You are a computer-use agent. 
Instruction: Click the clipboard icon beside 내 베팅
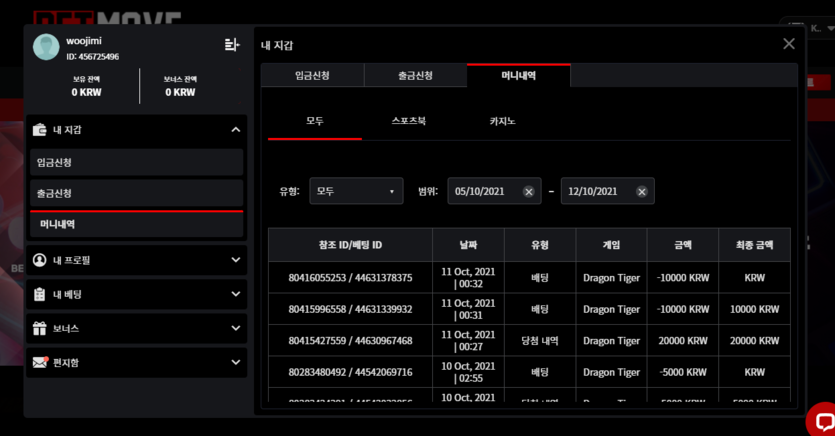point(39,294)
